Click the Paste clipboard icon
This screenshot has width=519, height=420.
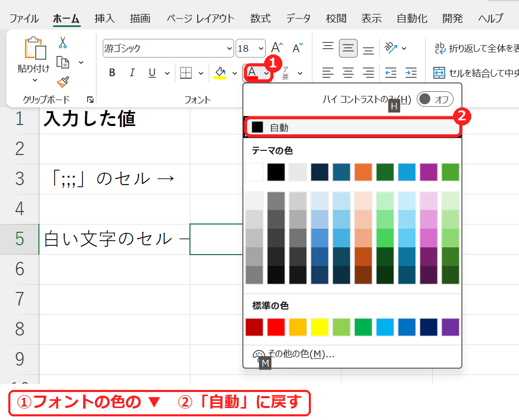coord(35,48)
